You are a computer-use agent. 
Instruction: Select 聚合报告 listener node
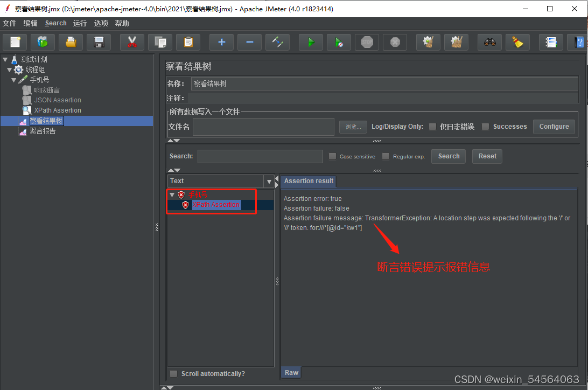click(x=43, y=131)
